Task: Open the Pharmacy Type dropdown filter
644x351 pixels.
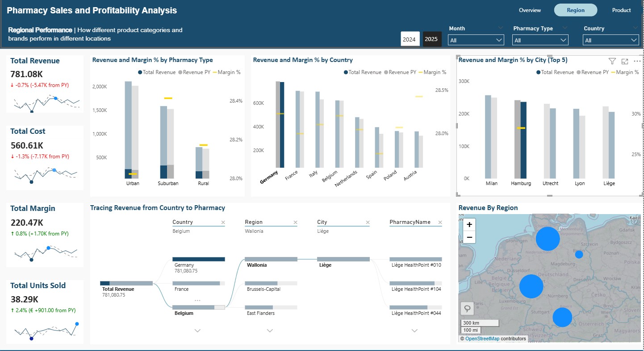Action: [540, 40]
